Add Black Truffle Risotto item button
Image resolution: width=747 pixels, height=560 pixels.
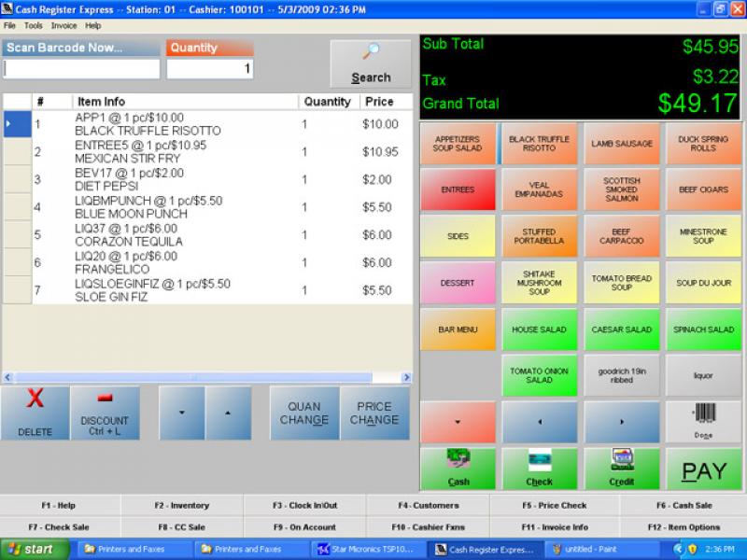click(x=540, y=144)
